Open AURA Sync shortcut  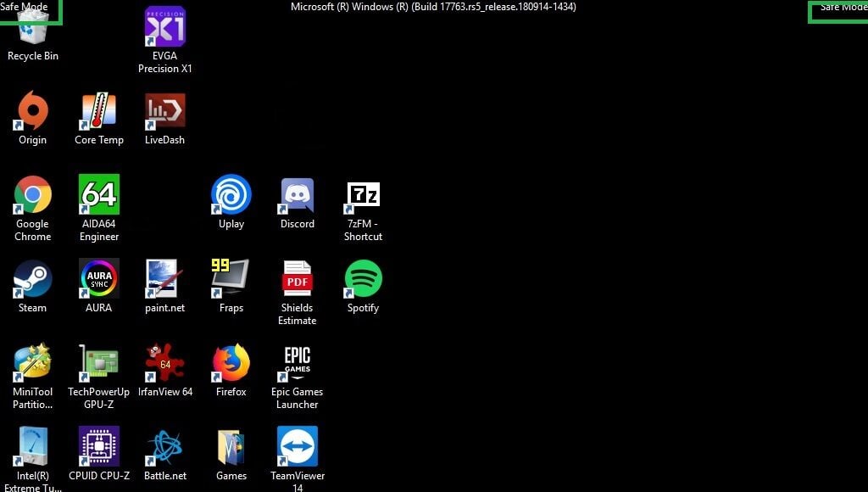98,279
